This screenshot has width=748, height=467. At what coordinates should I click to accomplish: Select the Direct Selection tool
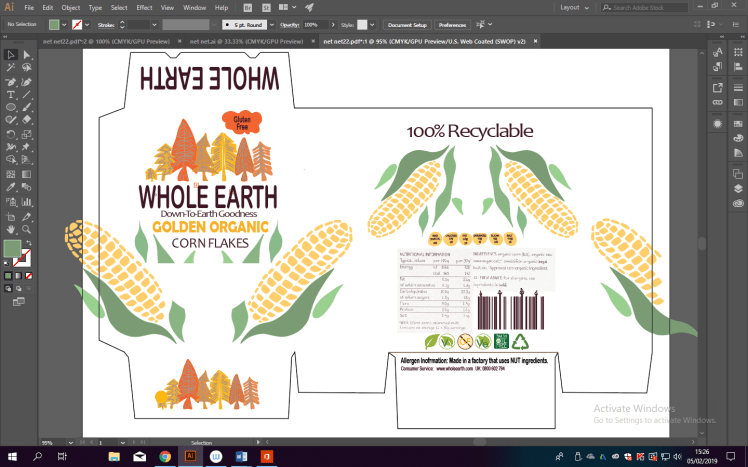pyautogui.click(x=27, y=55)
